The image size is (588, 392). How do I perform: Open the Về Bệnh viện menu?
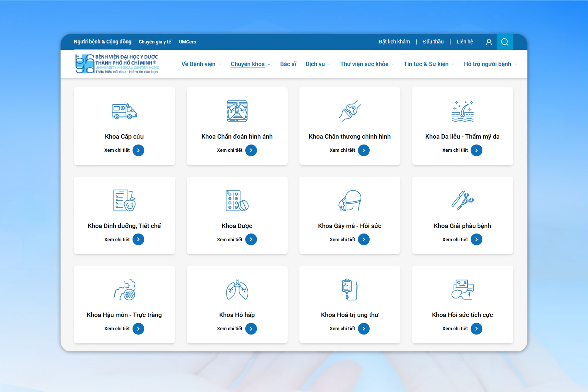coord(198,64)
